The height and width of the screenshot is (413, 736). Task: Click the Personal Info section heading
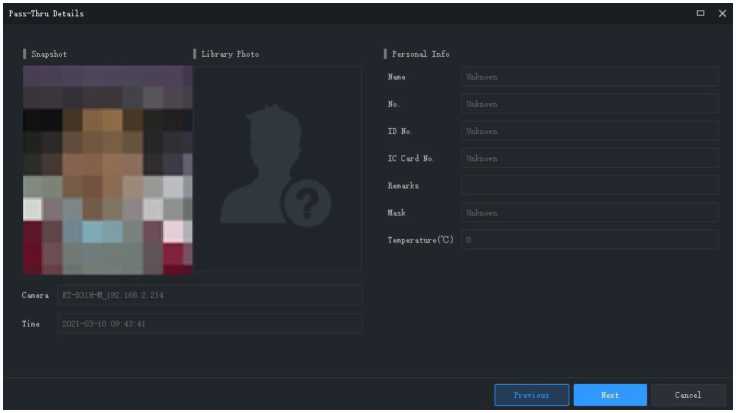coord(420,54)
